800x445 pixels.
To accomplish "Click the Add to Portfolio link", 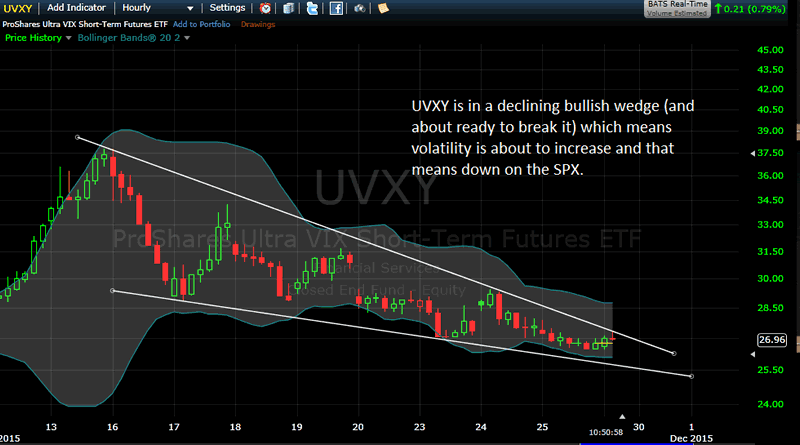I will [202, 24].
